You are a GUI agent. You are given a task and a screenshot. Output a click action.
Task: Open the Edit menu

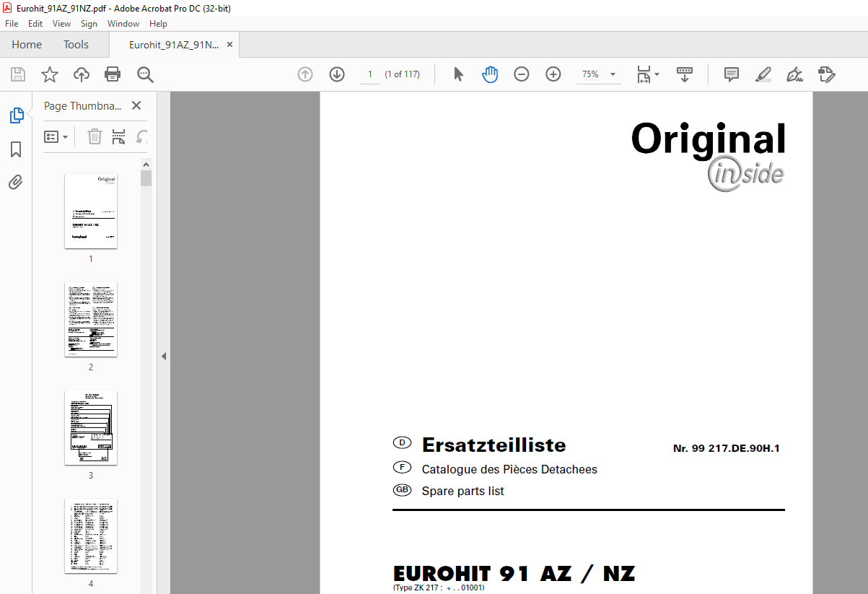(35, 24)
